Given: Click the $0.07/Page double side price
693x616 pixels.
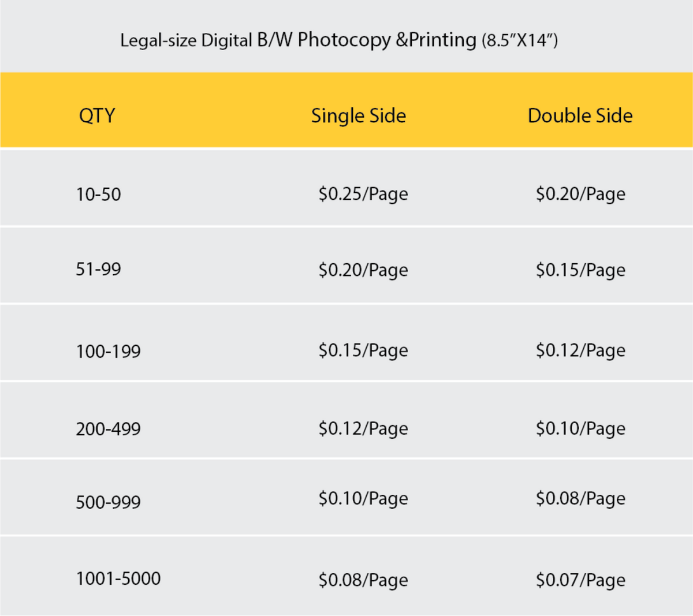Looking at the screenshot, I should point(580,580).
